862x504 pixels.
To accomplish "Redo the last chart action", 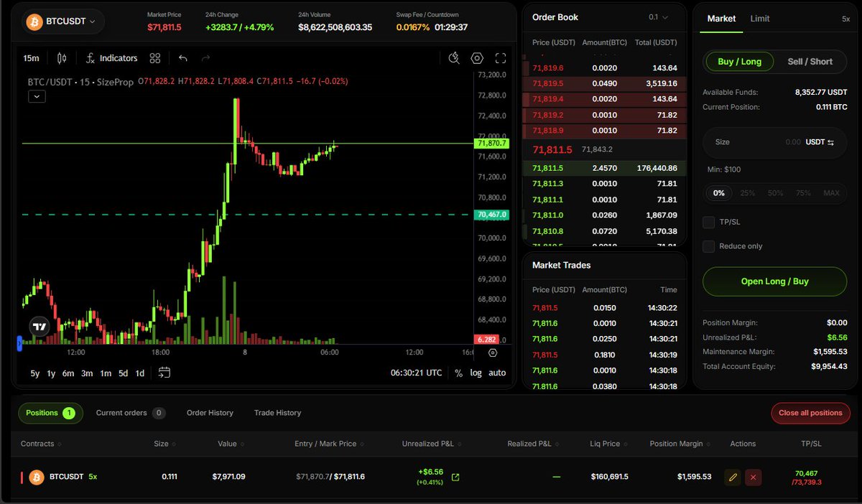I will point(206,58).
